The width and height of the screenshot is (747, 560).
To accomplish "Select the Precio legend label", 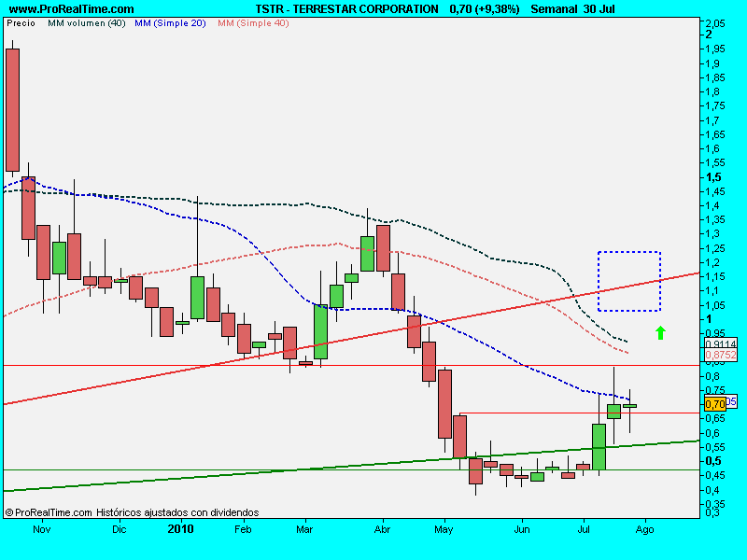I will coord(21,22).
